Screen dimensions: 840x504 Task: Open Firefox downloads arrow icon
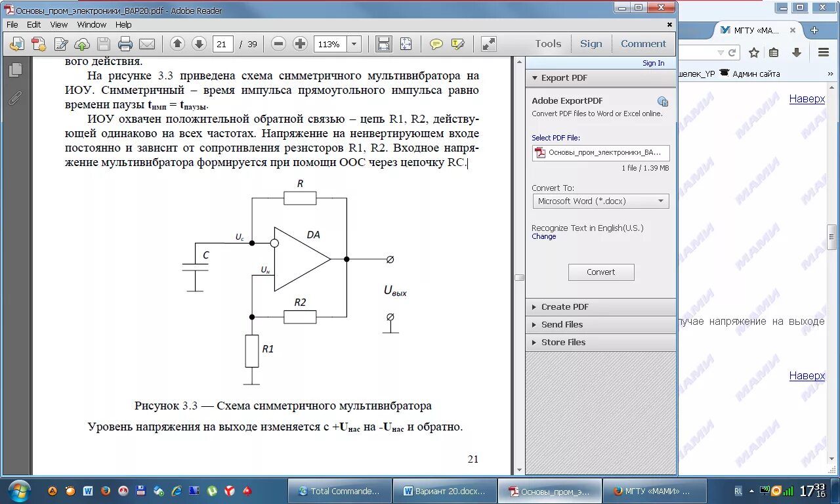point(797,52)
